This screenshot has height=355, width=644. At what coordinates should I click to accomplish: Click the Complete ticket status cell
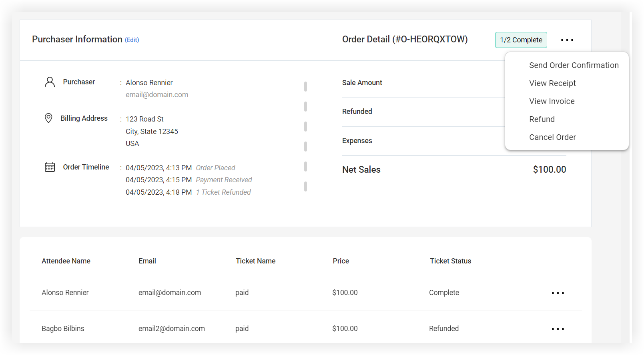[444, 293]
